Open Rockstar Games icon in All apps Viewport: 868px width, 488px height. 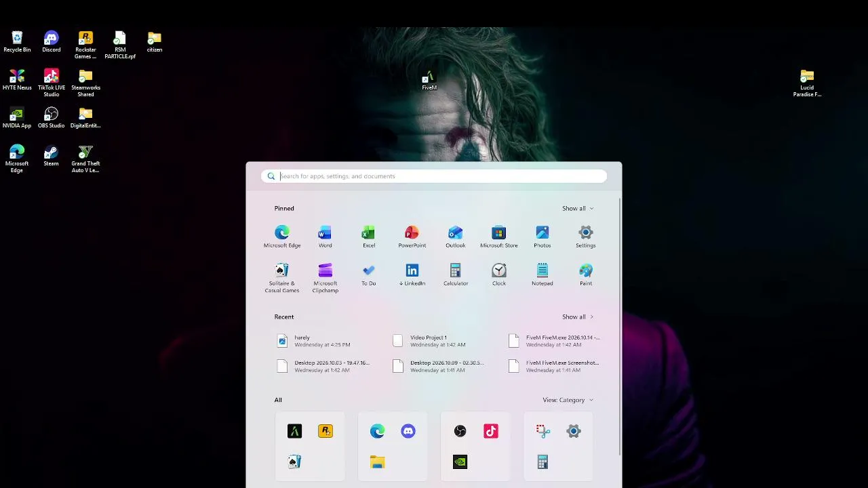[325, 431]
